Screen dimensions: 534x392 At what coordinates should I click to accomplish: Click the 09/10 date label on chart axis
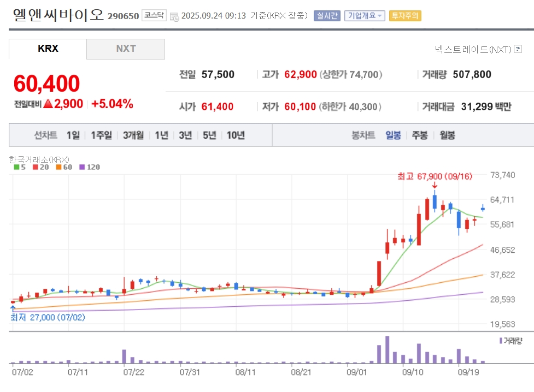click(413, 372)
